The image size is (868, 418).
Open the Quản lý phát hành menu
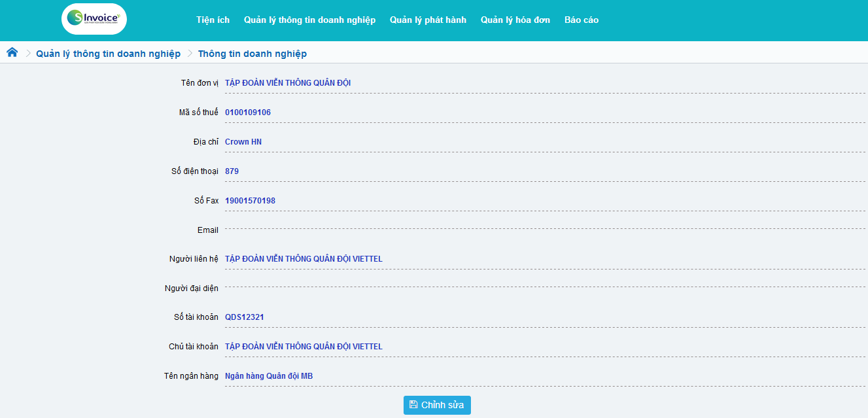click(428, 20)
